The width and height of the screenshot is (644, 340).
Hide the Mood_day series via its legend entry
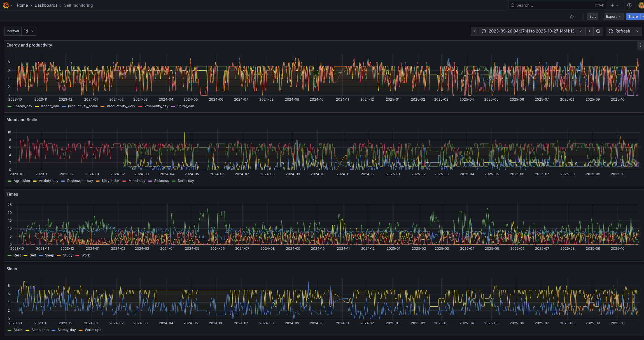(137, 181)
